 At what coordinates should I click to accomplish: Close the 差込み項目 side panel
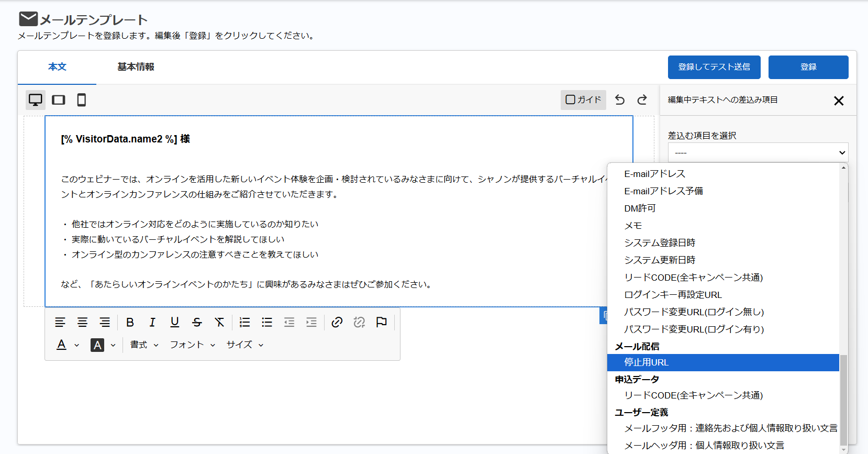pos(839,101)
